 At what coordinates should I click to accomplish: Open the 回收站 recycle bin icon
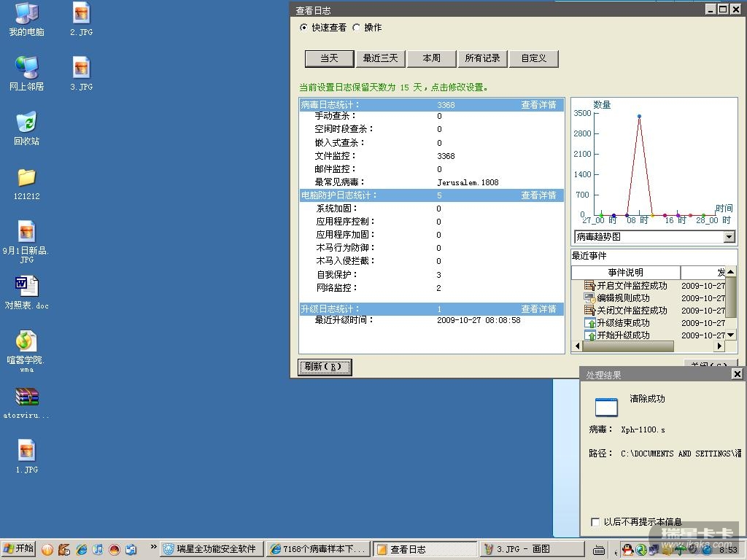click(x=26, y=122)
